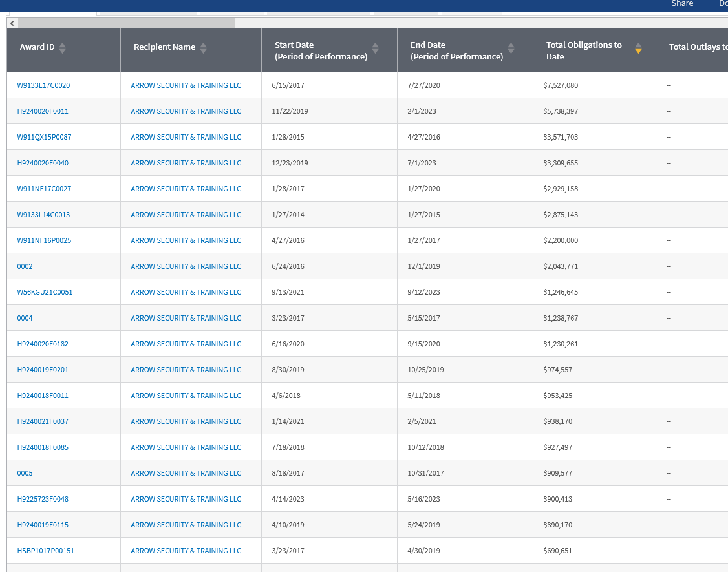Open award W911NF16P0025
This screenshot has width=728, height=572.
point(44,240)
